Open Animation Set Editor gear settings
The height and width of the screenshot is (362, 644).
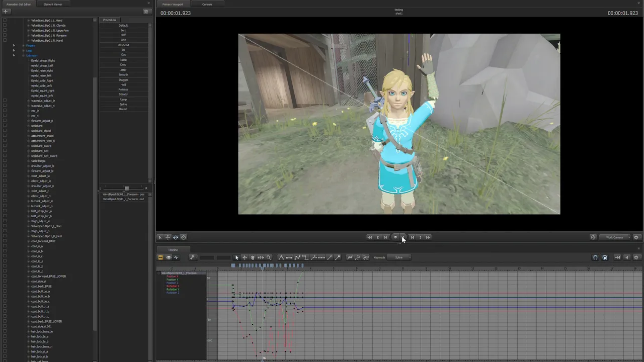click(x=146, y=12)
